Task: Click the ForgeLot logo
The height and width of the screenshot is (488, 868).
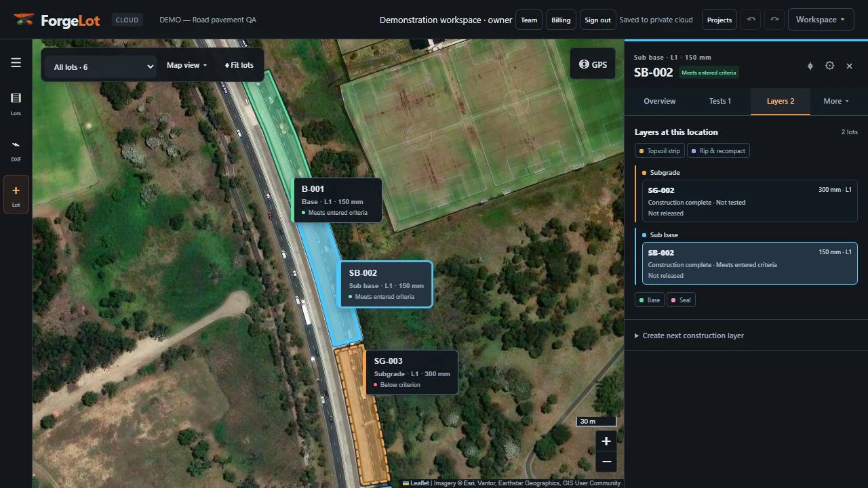Action: [56, 20]
